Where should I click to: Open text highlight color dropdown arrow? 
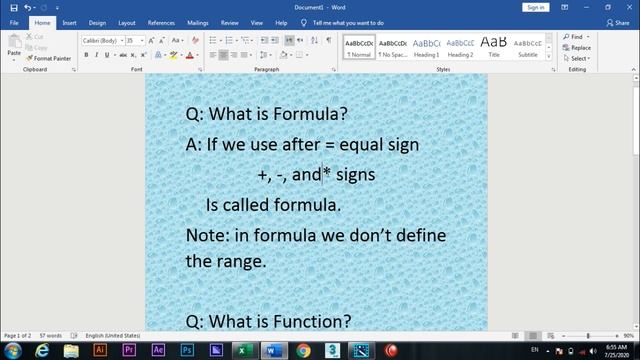click(181, 55)
